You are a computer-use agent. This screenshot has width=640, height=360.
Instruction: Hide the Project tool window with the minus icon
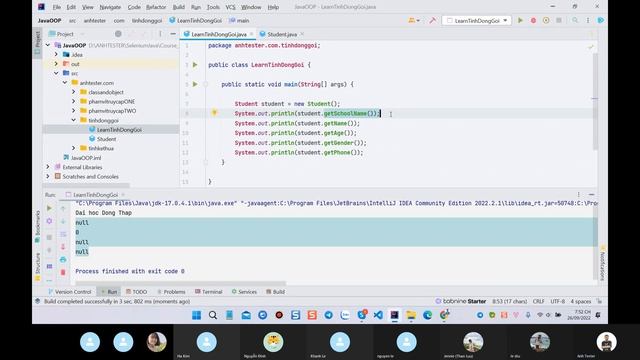point(173,34)
